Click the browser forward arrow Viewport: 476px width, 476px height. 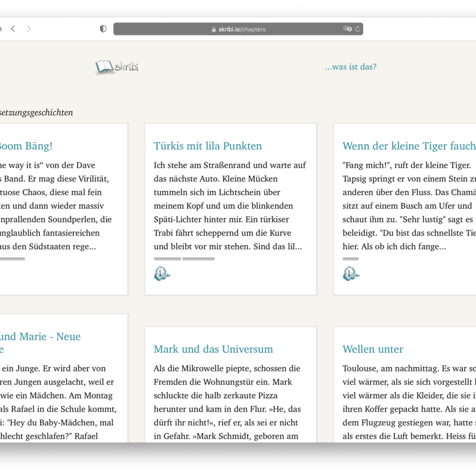[x=29, y=29]
